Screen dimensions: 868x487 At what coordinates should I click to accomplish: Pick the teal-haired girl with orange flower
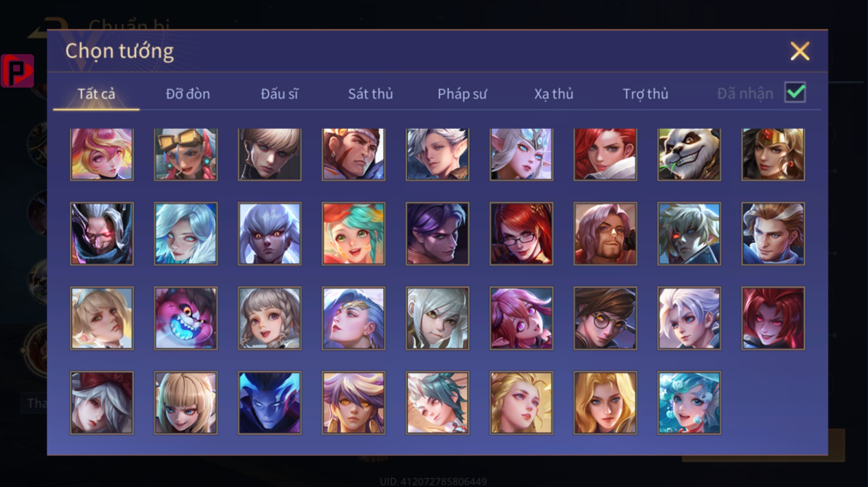pos(353,234)
